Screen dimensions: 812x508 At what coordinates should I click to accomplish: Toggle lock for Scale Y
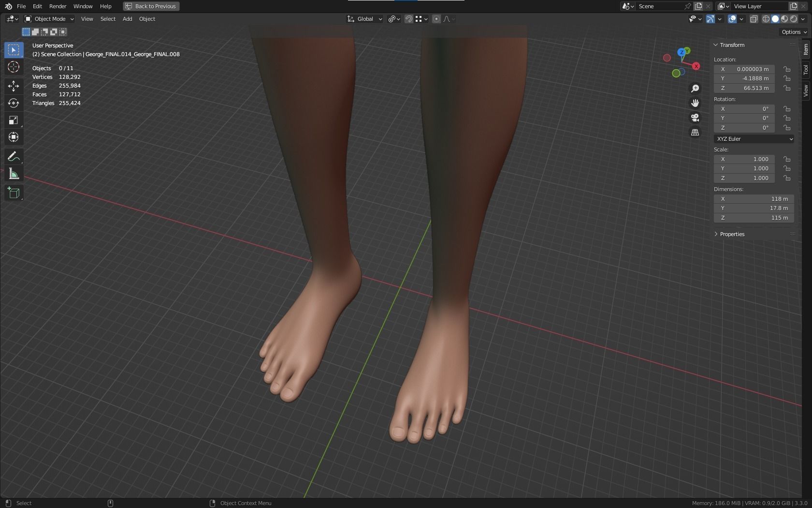point(787,168)
